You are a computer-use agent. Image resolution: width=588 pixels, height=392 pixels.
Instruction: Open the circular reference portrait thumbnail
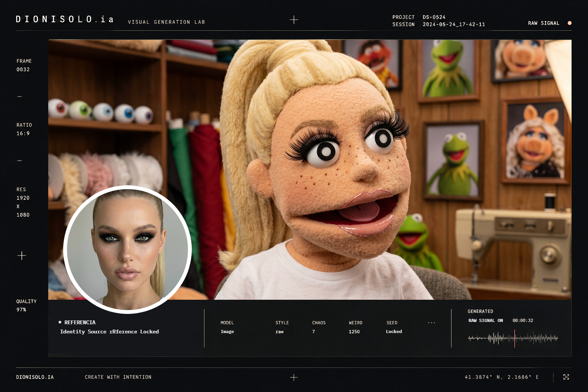click(127, 249)
